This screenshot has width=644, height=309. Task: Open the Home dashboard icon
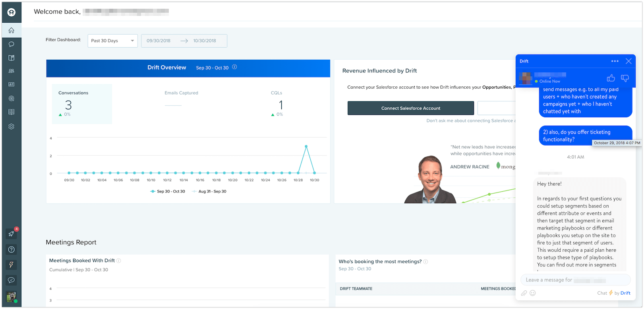12,30
